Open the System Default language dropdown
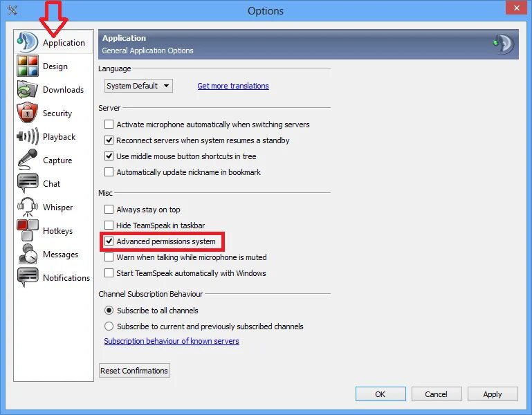The height and width of the screenshot is (415, 532). 138,86
